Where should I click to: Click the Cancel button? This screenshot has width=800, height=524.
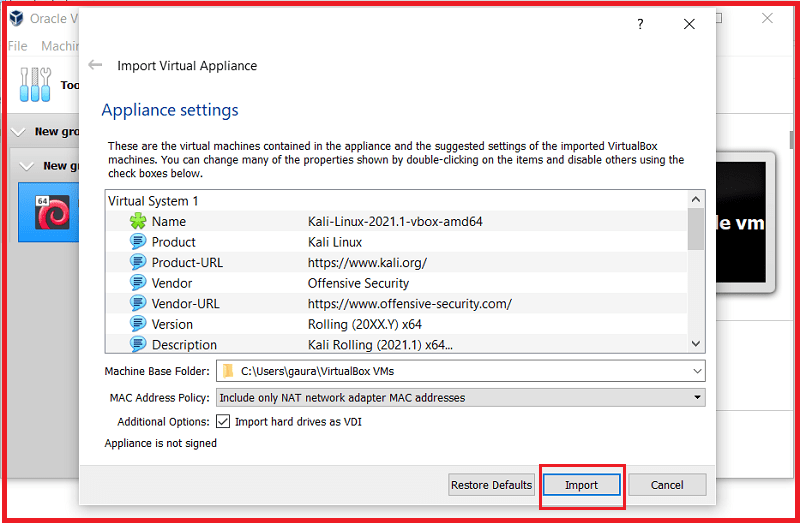click(x=667, y=485)
